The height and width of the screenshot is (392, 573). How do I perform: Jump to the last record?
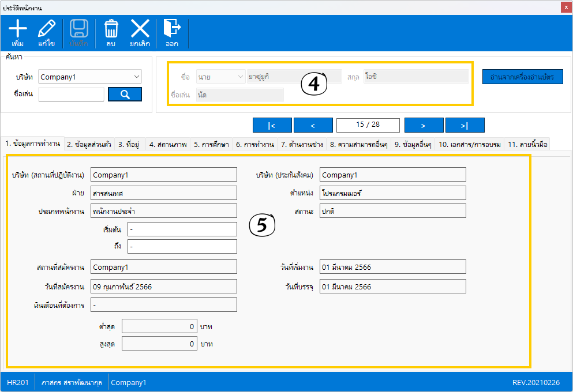[465, 125]
